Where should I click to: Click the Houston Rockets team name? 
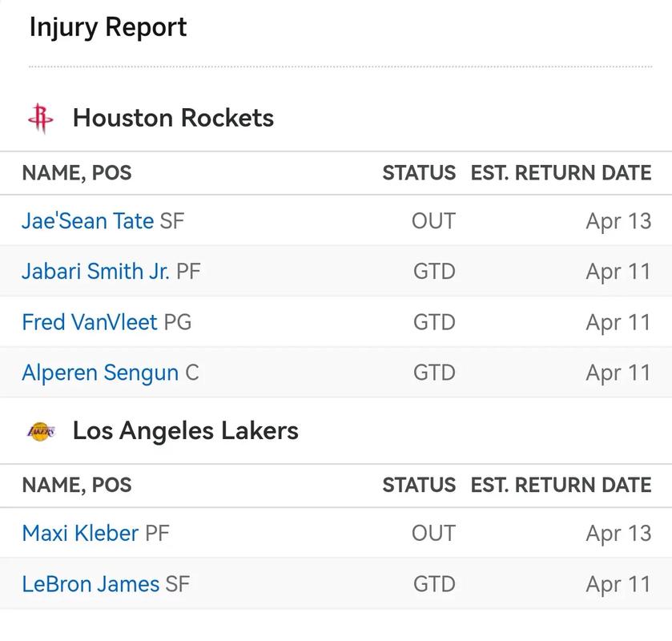(x=173, y=119)
